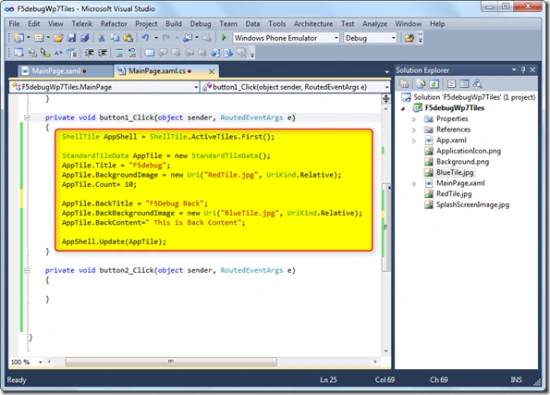Open the Architecture menu
This screenshot has height=395, width=550.
click(x=313, y=24)
